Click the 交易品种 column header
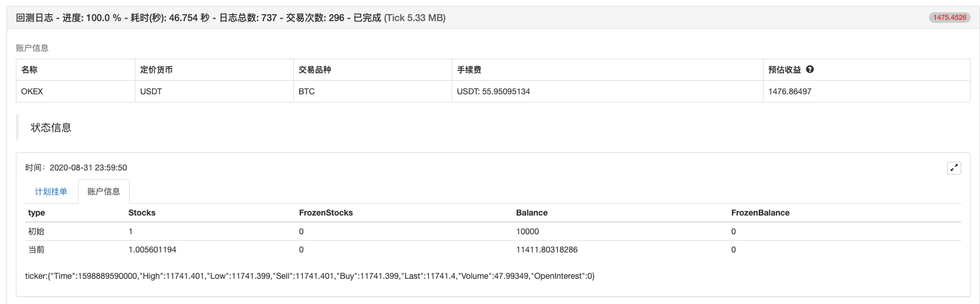The height and width of the screenshot is (304, 980). point(315,70)
